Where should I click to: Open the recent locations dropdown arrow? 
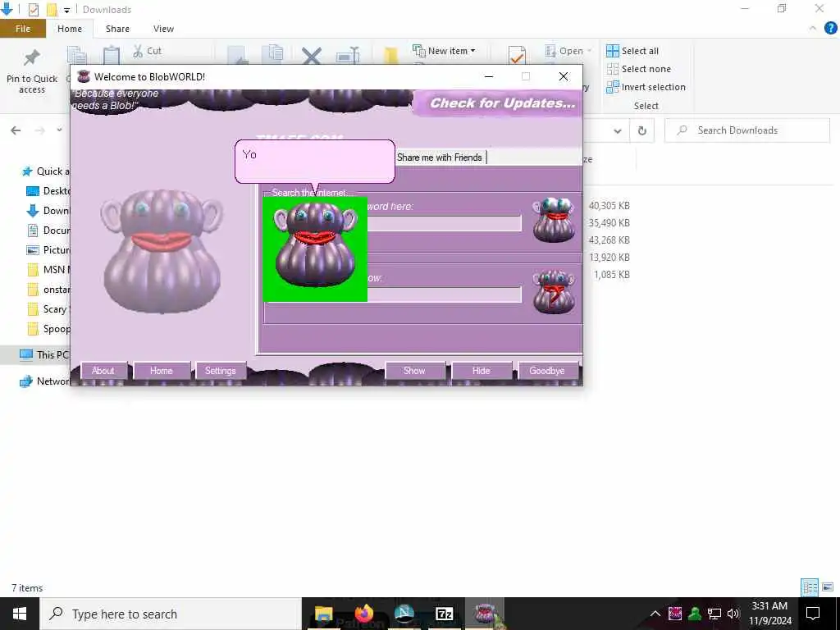(x=59, y=130)
